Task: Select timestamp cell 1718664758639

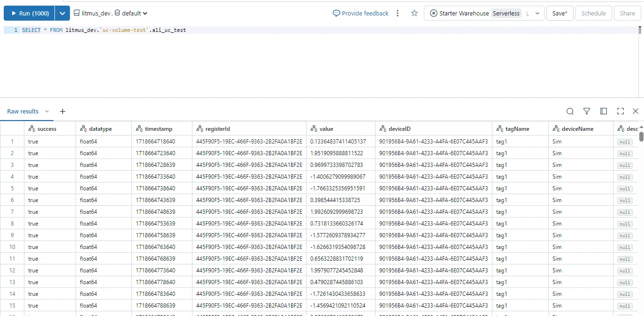Action: 162,235
